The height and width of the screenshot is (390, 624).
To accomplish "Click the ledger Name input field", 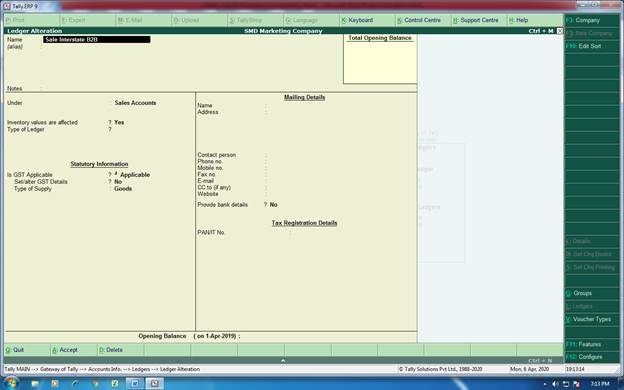I will [97, 39].
